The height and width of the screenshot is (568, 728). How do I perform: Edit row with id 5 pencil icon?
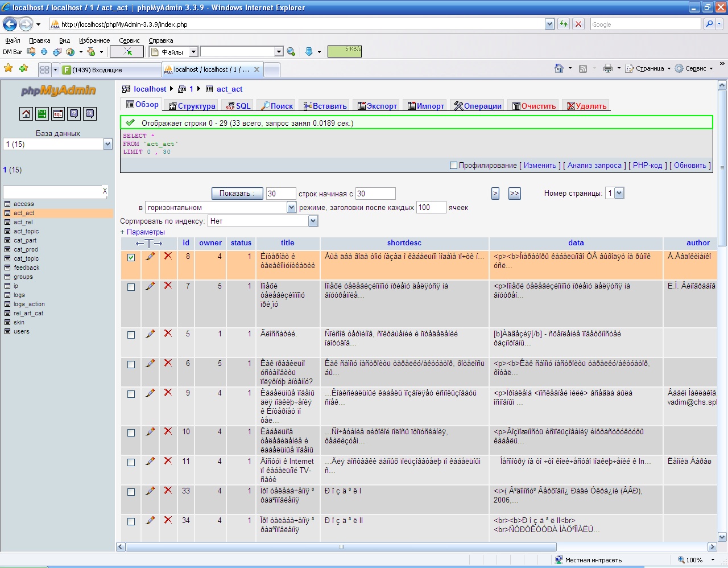[150, 334]
